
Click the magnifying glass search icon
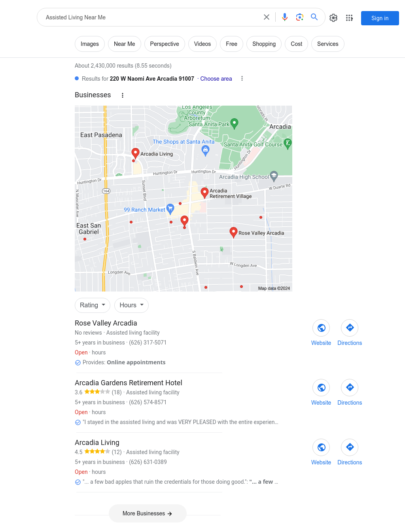[314, 17]
